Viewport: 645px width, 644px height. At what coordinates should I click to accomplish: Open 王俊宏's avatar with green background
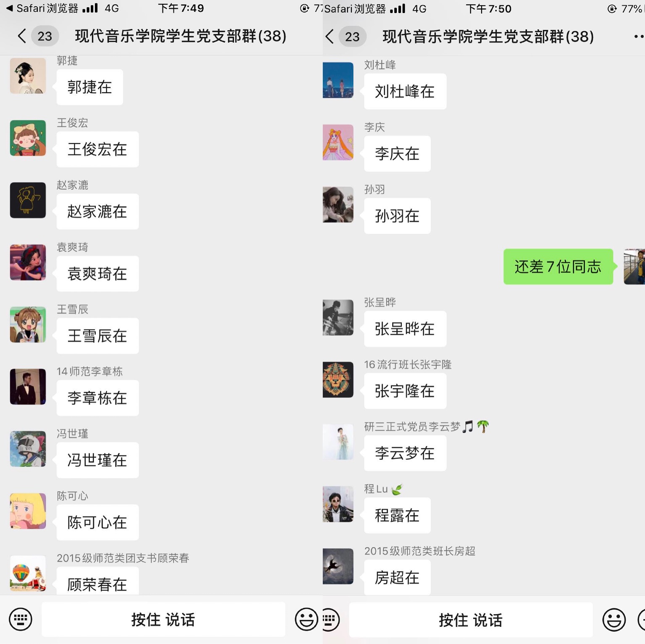pyautogui.click(x=28, y=138)
